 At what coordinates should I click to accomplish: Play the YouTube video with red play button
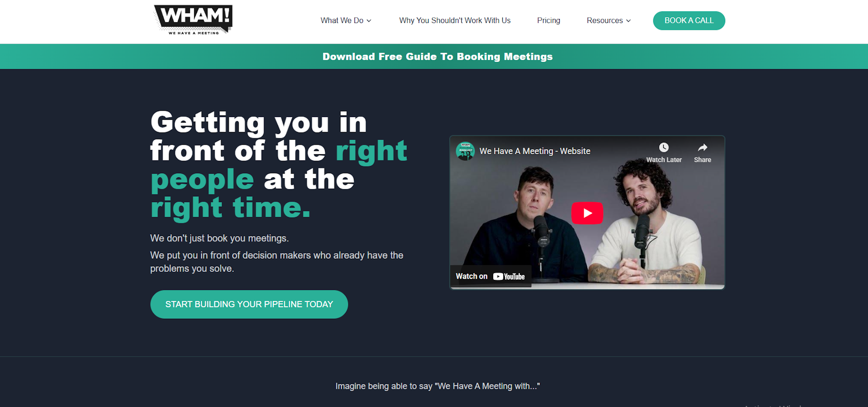pyautogui.click(x=587, y=213)
